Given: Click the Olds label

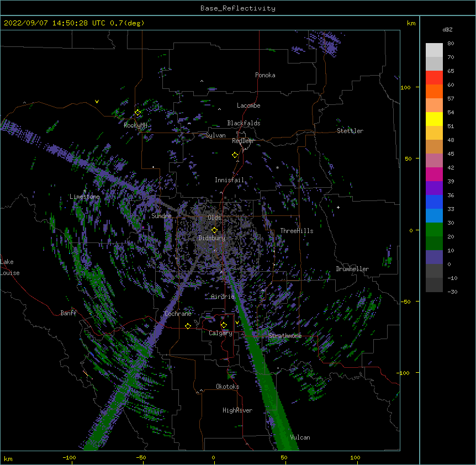Looking at the screenshot, I should pyautogui.click(x=214, y=218).
